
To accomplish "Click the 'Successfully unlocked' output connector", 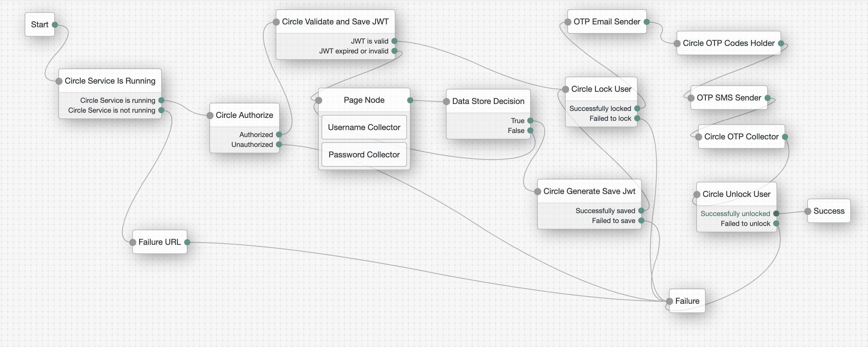I will click(776, 214).
